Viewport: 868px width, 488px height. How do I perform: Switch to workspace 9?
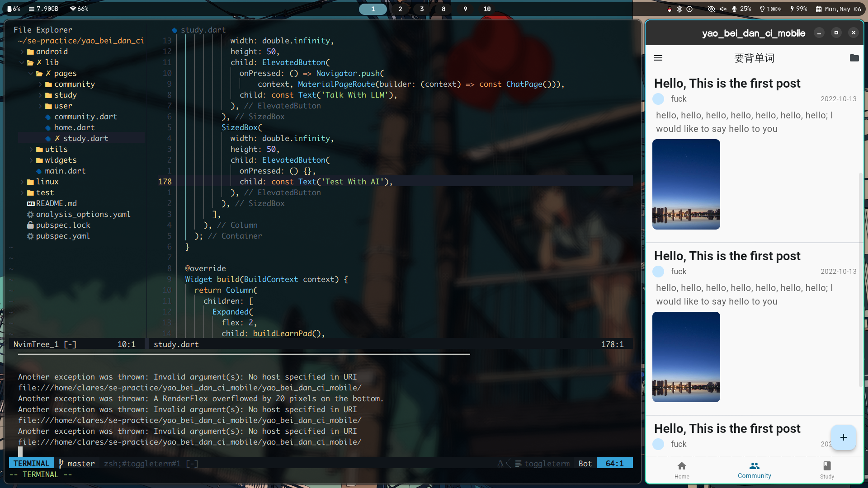pyautogui.click(x=465, y=9)
